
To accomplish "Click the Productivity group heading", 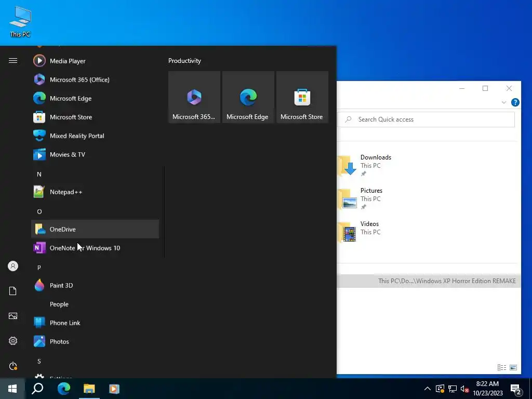I will click(184, 61).
